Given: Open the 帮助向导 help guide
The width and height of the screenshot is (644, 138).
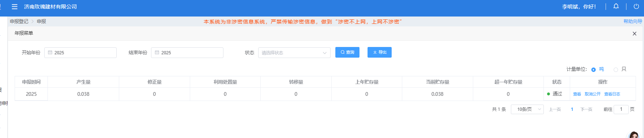Looking at the screenshot, I should point(633,22).
